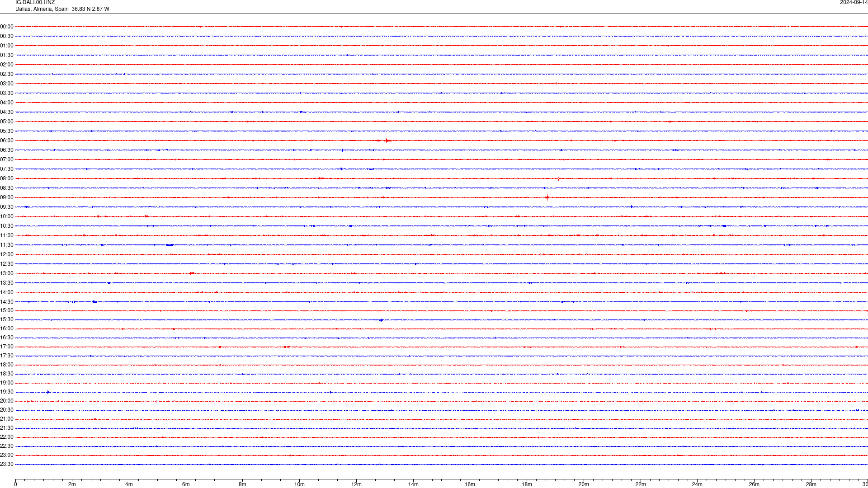Screen dimensions: 868x488
Task: Select the 18:00 time row label
Action: 7,365
